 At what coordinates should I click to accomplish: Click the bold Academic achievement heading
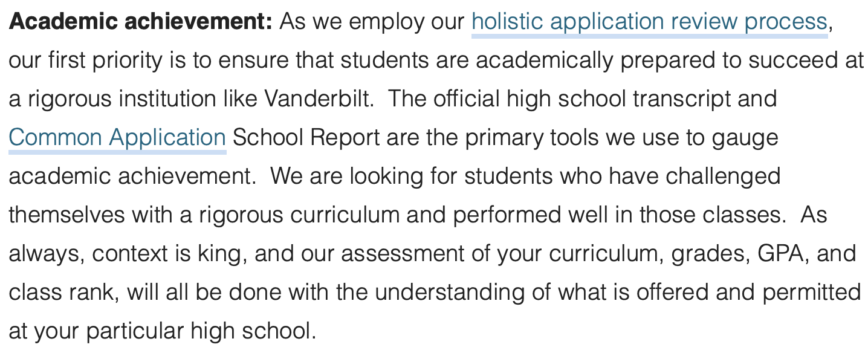coord(141,22)
